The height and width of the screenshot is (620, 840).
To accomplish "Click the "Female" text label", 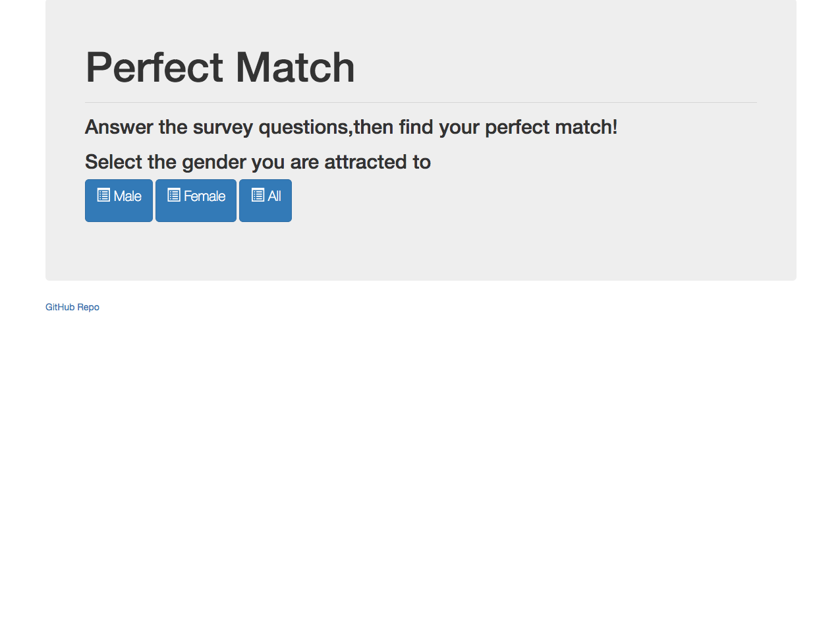I will tap(204, 196).
